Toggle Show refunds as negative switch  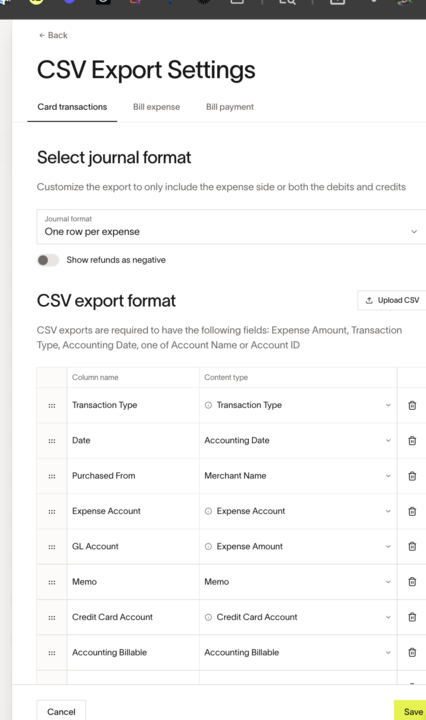click(48, 260)
